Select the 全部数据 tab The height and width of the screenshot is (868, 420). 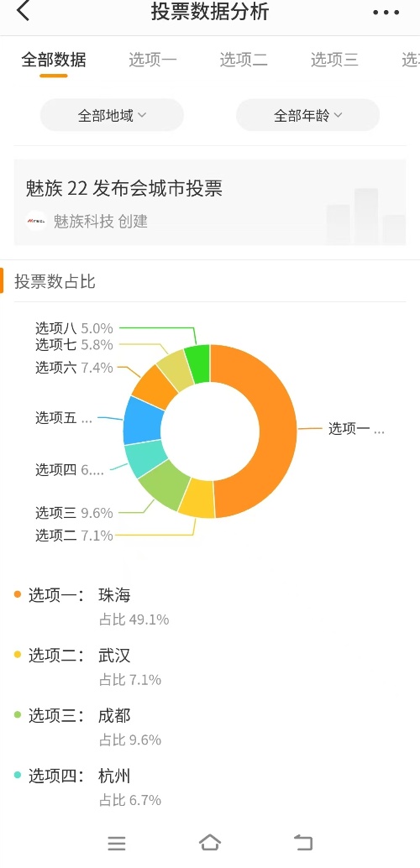click(x=54, y=60)
